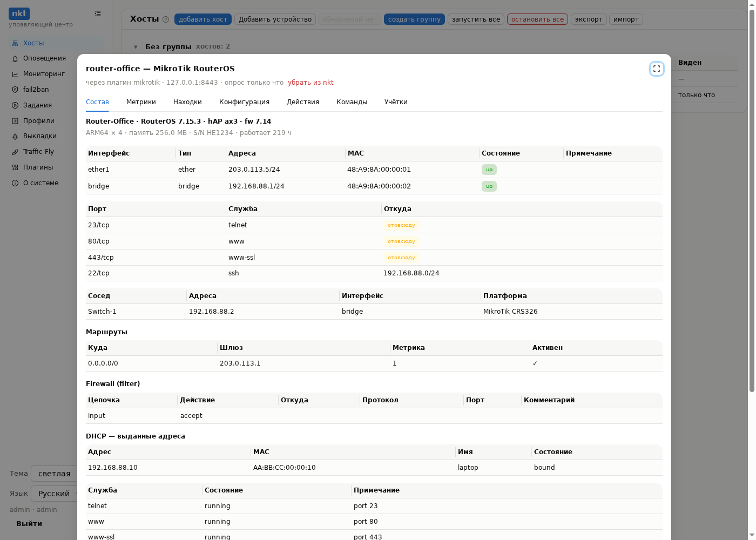Open Выкладки icon in sidebar
Image resolution: width=756 pixels, height=540 pixels.
pos(15,136)
